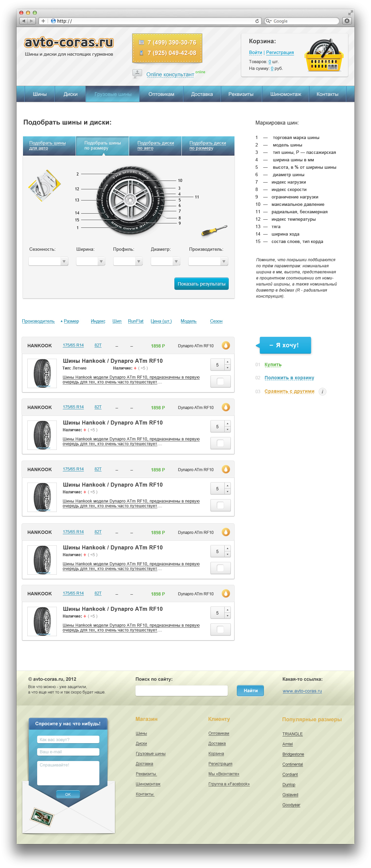The height and width of the screenshot is (868, 371).
Task: Open the Производитель dropdown
Action: pyautogui.click(x=208, y=261)
